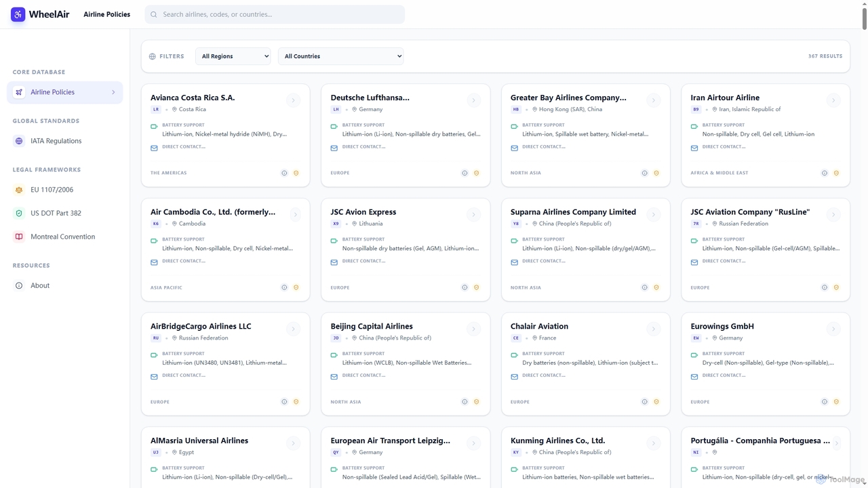868x488 pixels.
Task: Click battery icon on Avianca Costa Rica card
Action: [x=154, y=127]
